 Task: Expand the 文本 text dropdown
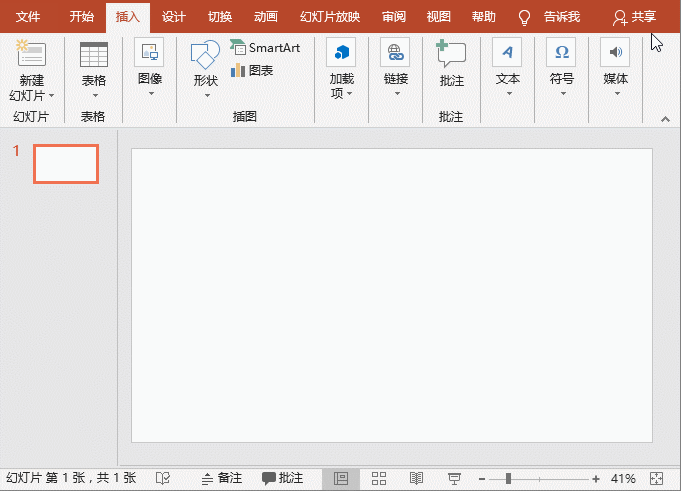507,95
